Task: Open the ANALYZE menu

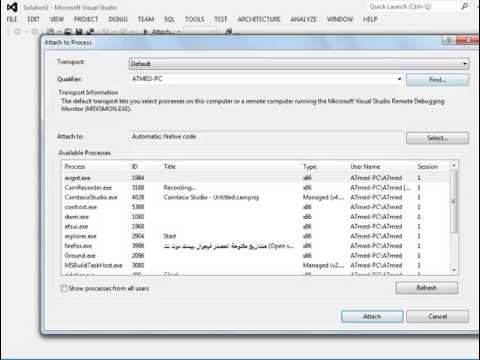Action: [x=303, y=19]
